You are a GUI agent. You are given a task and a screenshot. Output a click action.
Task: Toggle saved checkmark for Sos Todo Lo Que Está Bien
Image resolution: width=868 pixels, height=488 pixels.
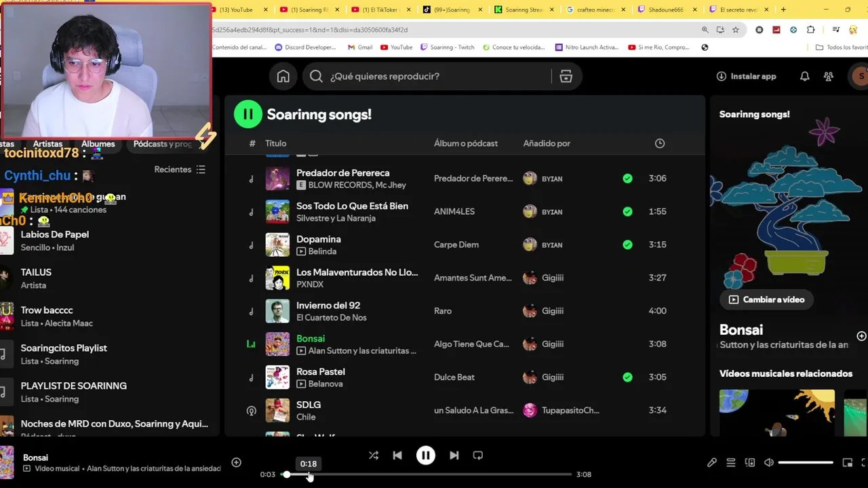627,211
